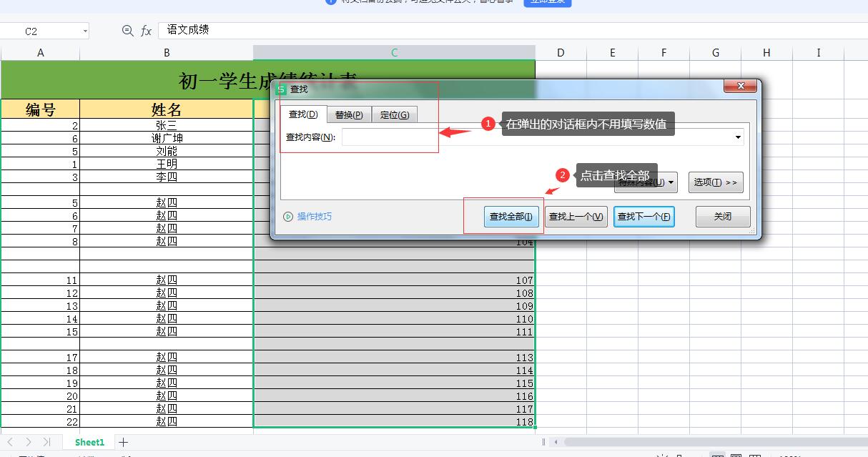This screenshot has height=457, width=868.
Task: Click the cell with score 107
Action: pos(394,280)
